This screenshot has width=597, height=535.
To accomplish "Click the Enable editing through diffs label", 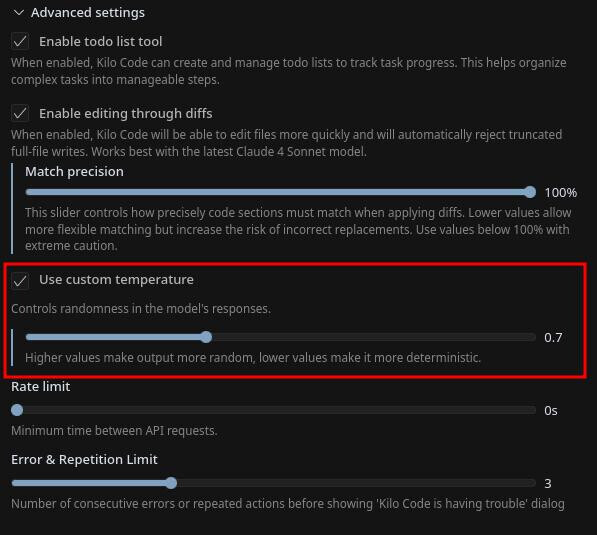I will 126,113.
